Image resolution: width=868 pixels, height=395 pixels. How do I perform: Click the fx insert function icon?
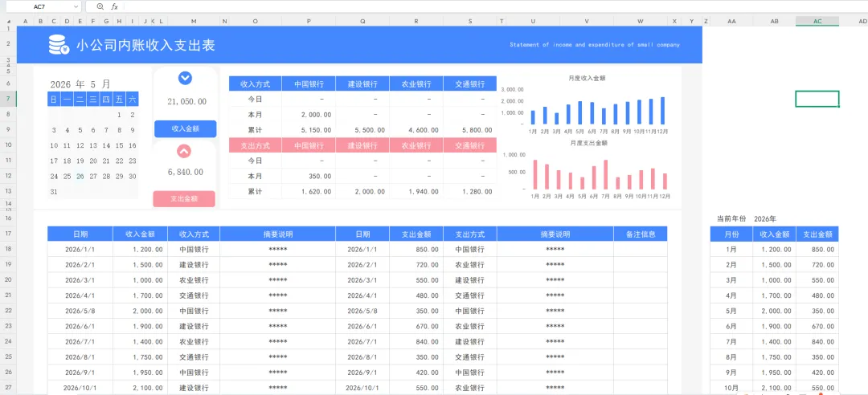[x=115, y=6]
